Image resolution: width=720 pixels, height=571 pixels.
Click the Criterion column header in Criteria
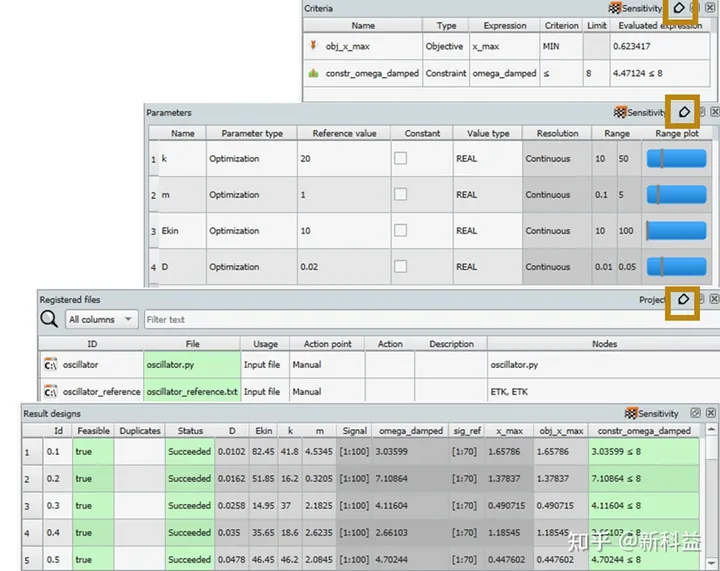pyautogui.click(x=561, y=25)
